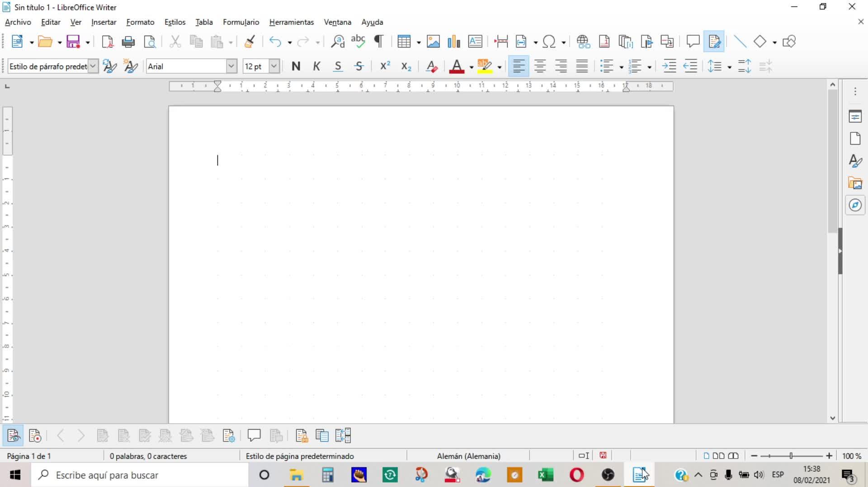Insert an image from the toolbar
This screenshot has height=487, width=868.
[433, 42]
